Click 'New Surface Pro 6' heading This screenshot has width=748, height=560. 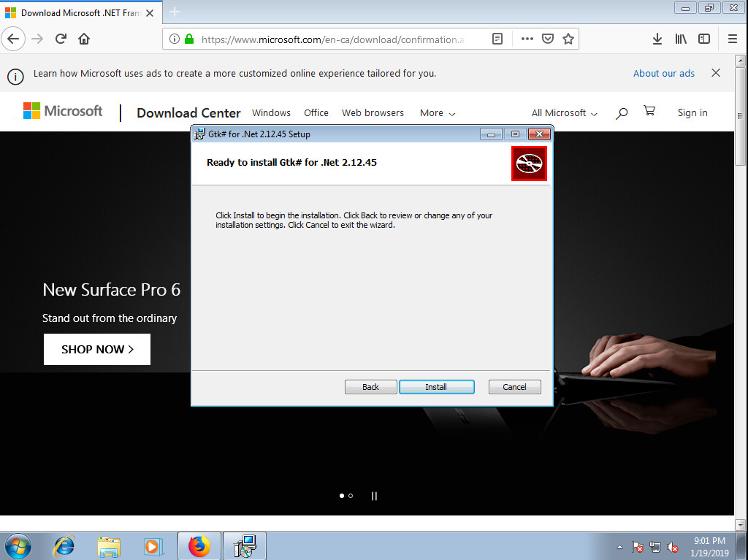point(112,290)
